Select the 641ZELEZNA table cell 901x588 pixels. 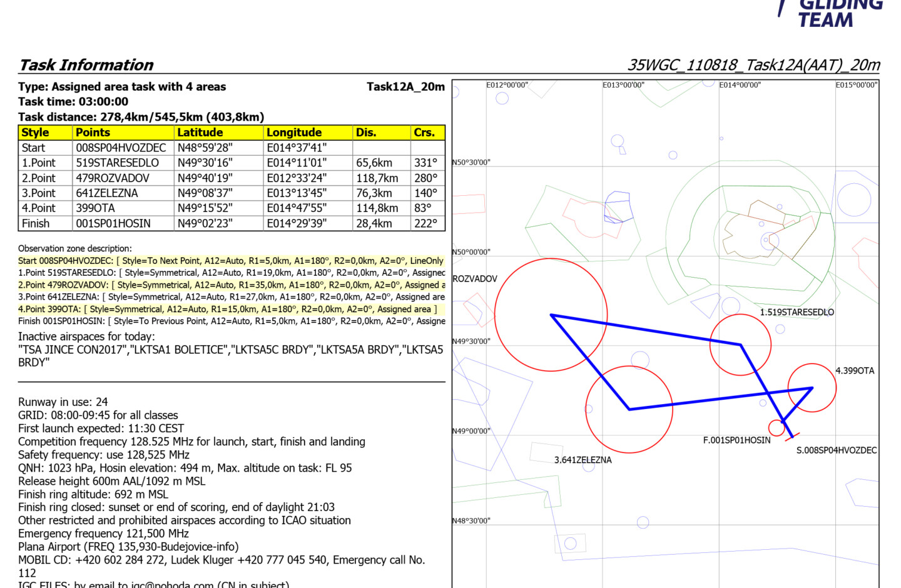click(107, 193)
